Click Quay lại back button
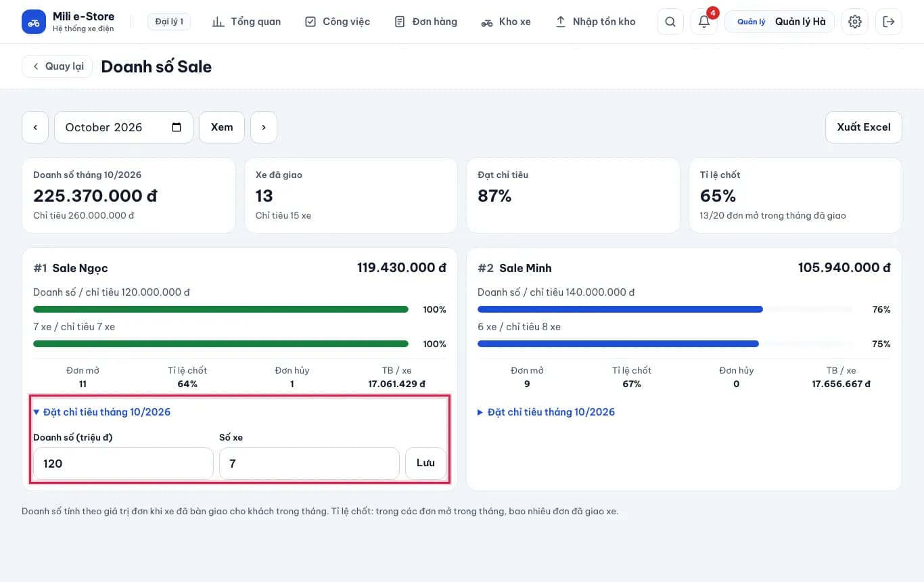The width and height of the screenshot is (924, 582). (x=57, y=66)
